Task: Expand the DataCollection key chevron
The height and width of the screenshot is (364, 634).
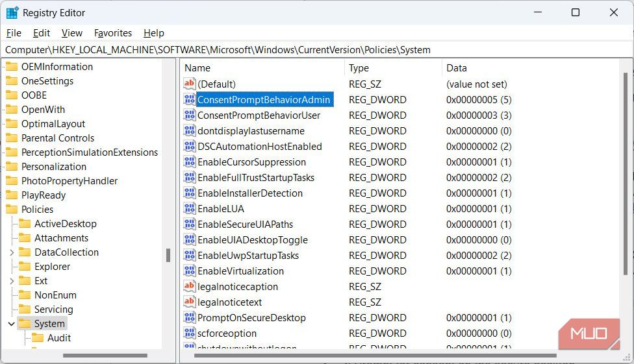Action: [12, 252]
